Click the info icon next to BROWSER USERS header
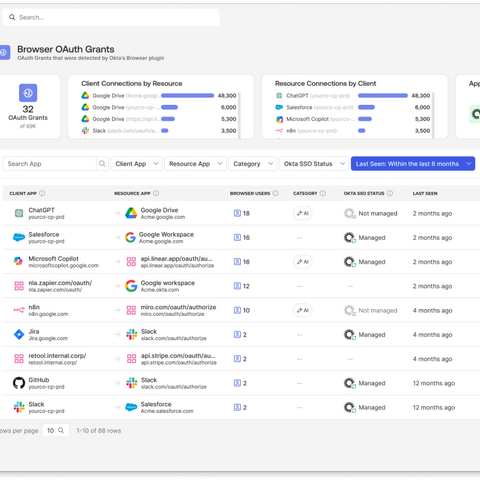This screenshot has width=480, height=480. pyautogui.click(x=276, y=193)
